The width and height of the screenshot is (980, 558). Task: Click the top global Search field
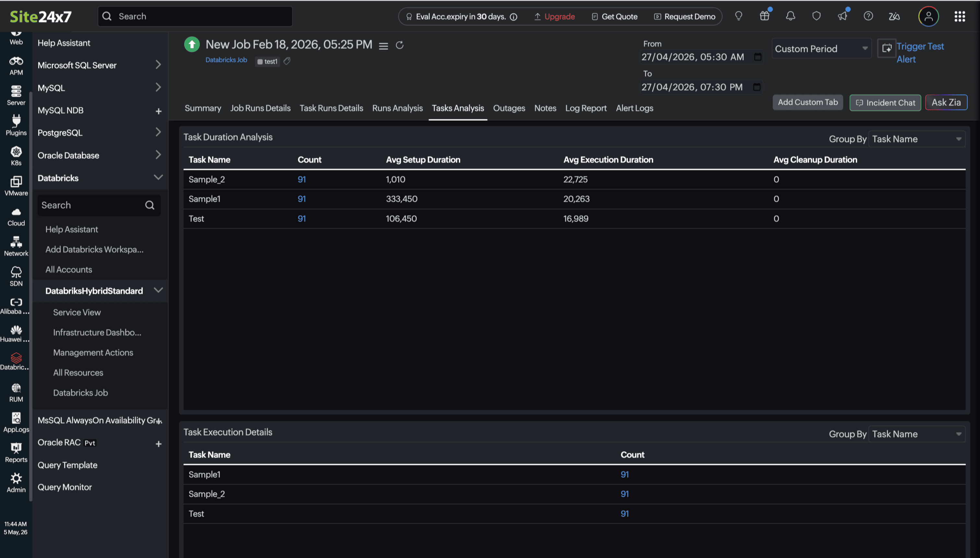pos(195,16)
